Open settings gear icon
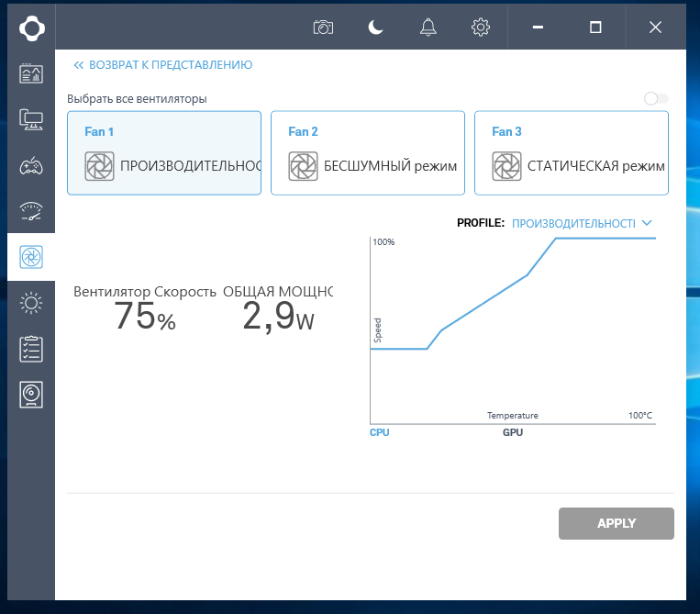 tap(480, 28)
